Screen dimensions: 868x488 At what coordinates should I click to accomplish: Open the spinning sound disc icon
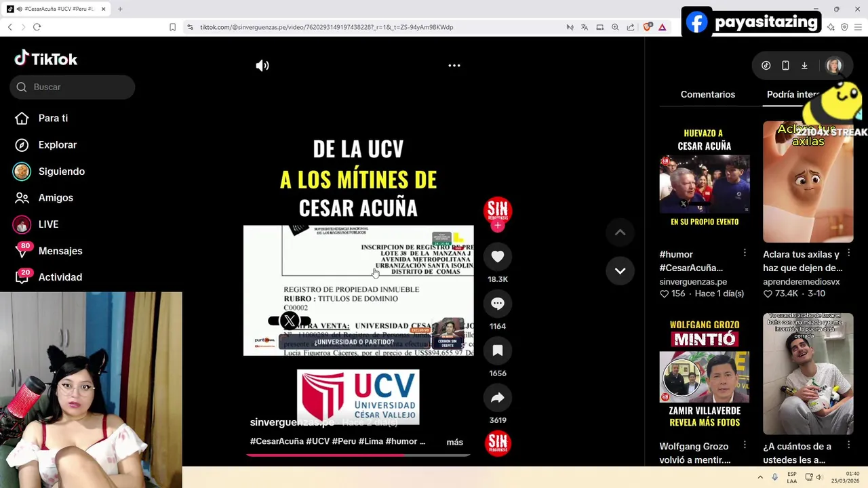pos(498,443)
